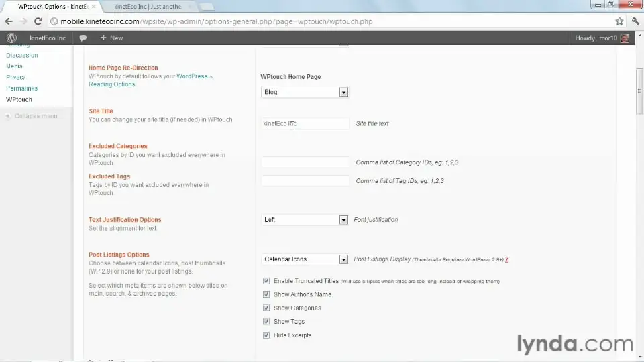Image resolution: width=644 pixels, height=362 pixels.
Task: Open a new browser tab
Action: pyautogui.click(x=207, y=7)
